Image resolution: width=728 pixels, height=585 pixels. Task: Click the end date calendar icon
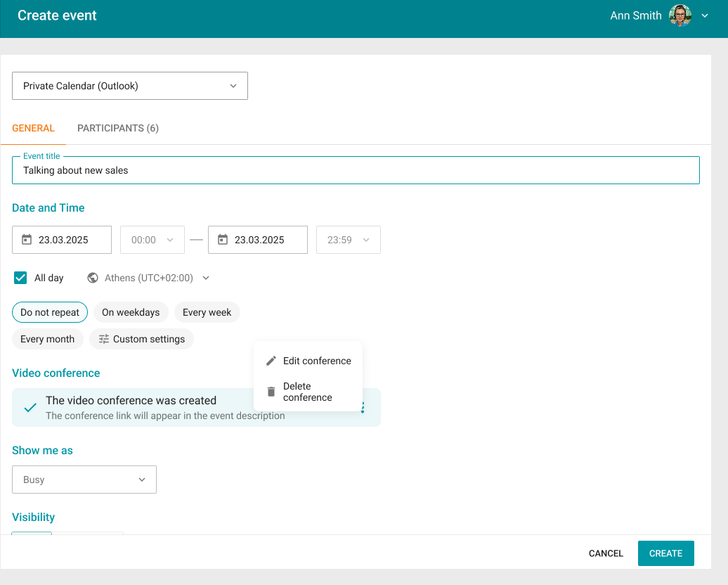pyautogui.click(x=223, y=240)
